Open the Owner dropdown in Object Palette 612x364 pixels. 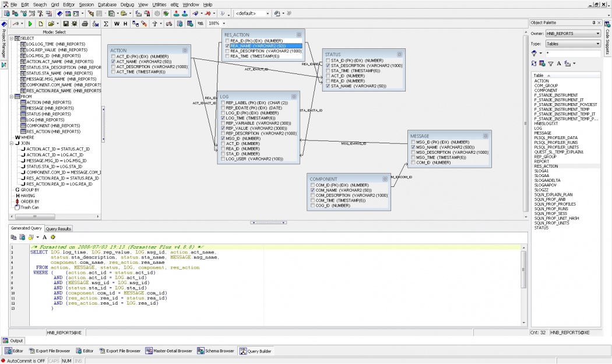coord(598,34)
